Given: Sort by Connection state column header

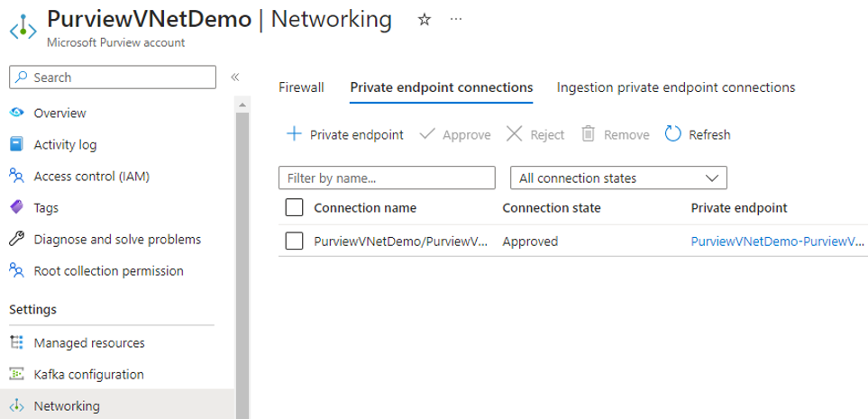Looking at the screenshot, I should click(552, 207).
